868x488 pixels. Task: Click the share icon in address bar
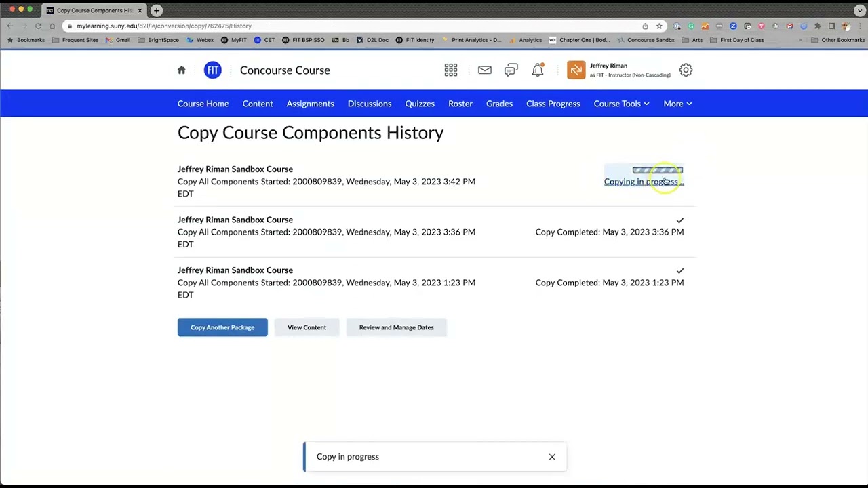click(x=645, y=26)
